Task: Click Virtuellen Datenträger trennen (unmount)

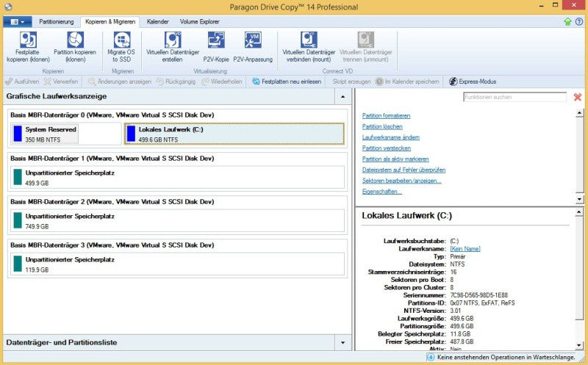Action: coord(365,47)
